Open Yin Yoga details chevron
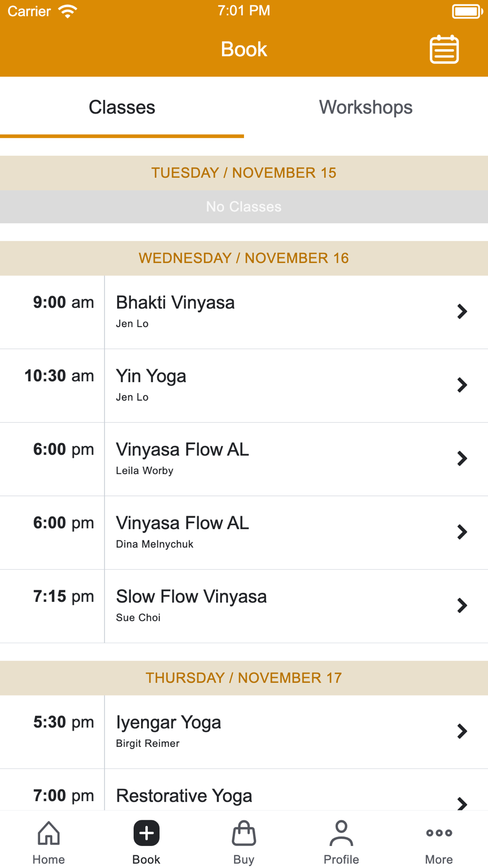The image size is (488, 868). click(462, 385)
